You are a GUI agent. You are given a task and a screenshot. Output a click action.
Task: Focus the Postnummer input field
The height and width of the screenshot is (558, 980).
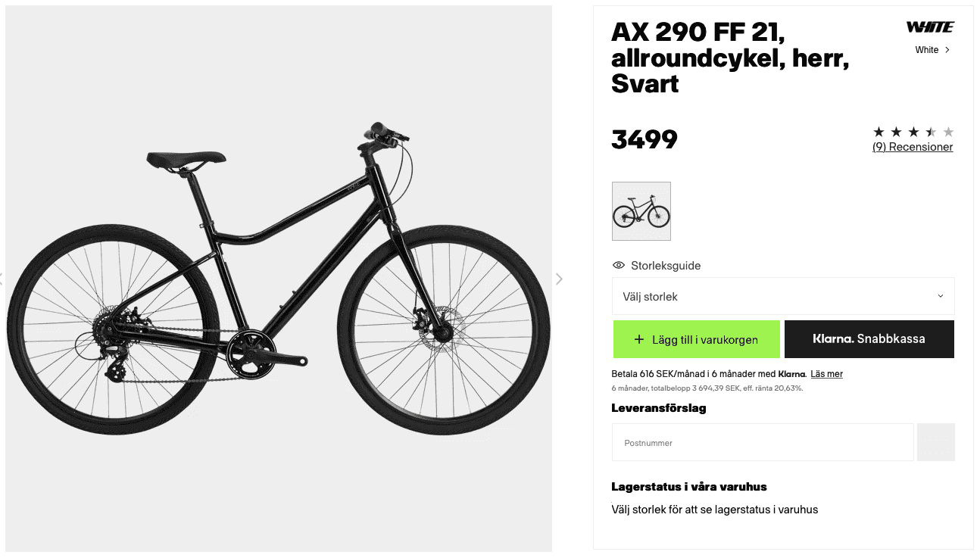pyautogui.click(x=762, y=442)
